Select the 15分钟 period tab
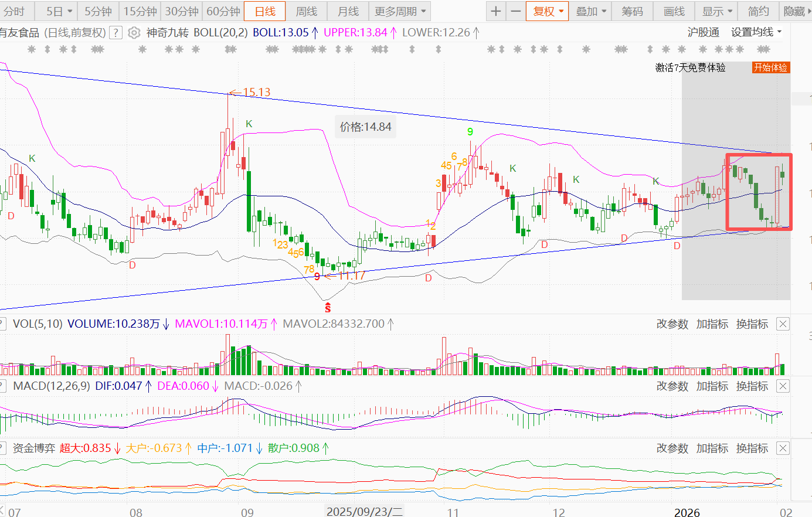The width and height of the screenshot is (812, 517). pos(140,11)
